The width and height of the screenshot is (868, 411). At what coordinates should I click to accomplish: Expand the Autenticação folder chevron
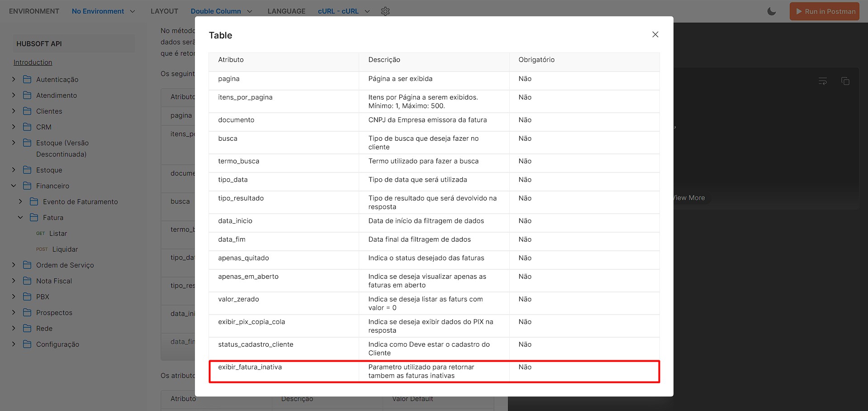click(14, 79)
